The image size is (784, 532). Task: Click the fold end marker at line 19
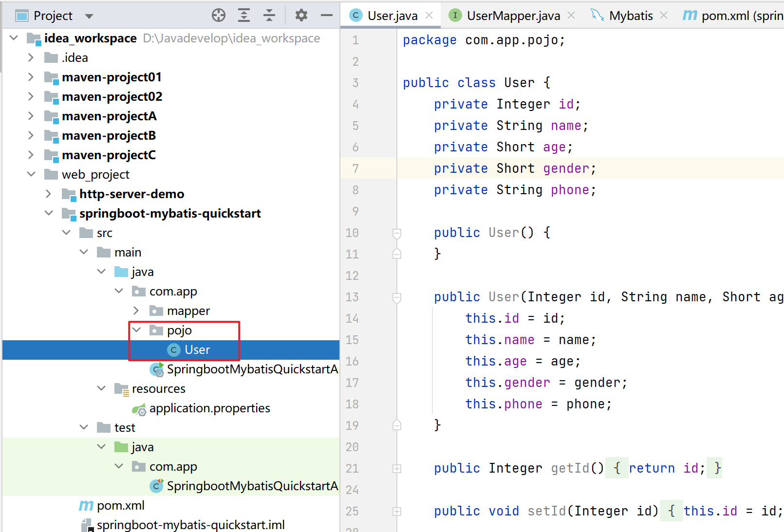point(397,425)
